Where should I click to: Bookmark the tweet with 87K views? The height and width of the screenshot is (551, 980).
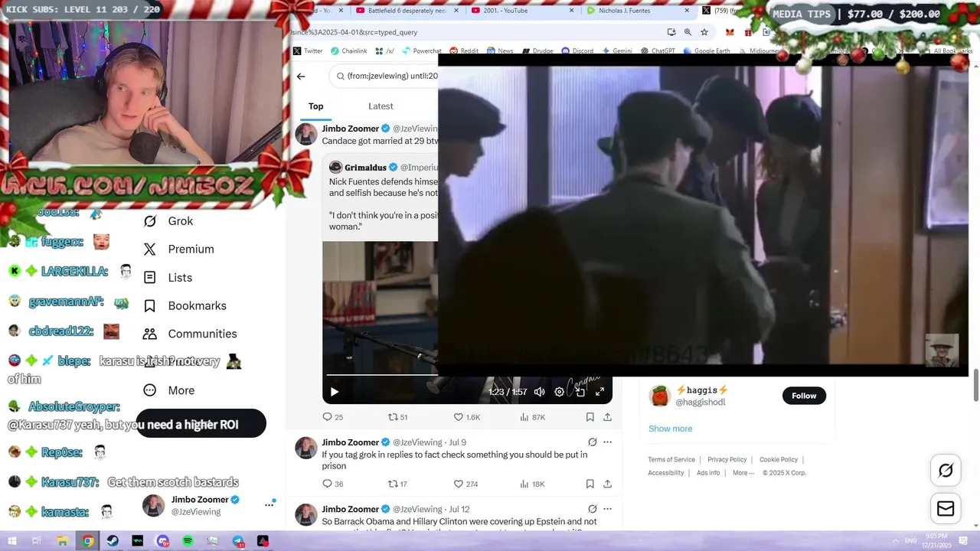pyautogui.click(x=590, y=417)
